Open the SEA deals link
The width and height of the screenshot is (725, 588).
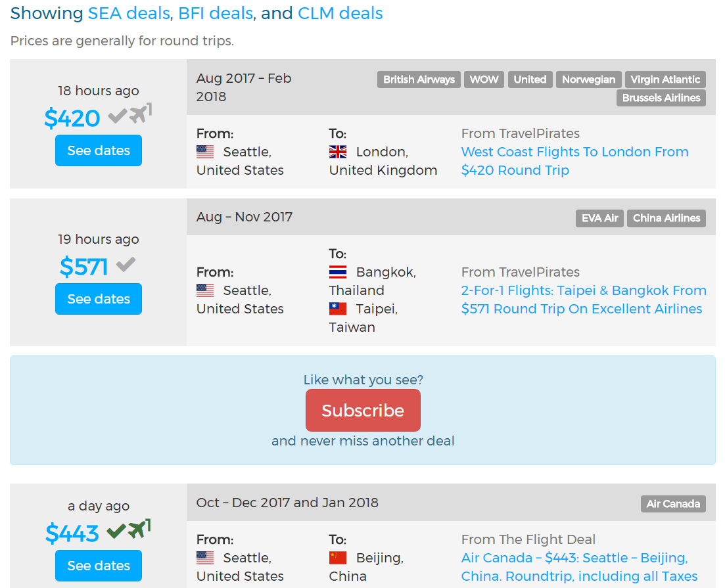129,13
